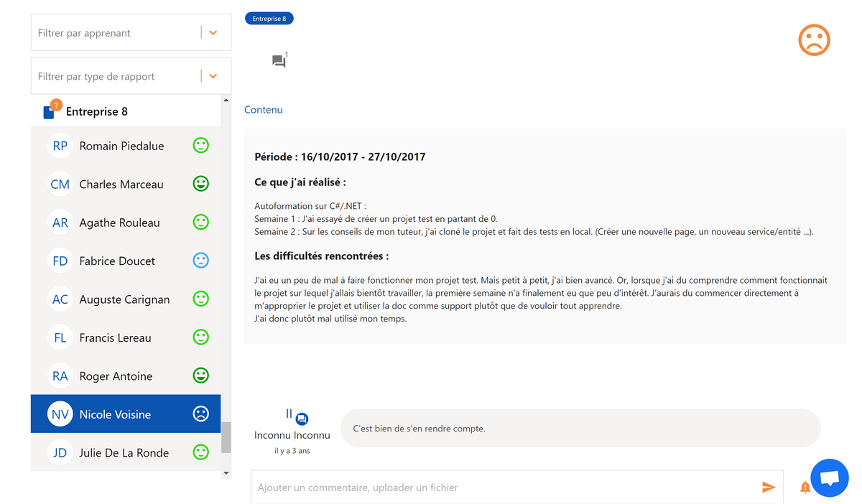Image resolution: width=862 pixels, height=504 pixels.
Task: Click the Entreprise 8 blue tag
Action: [x=269, y=19]
